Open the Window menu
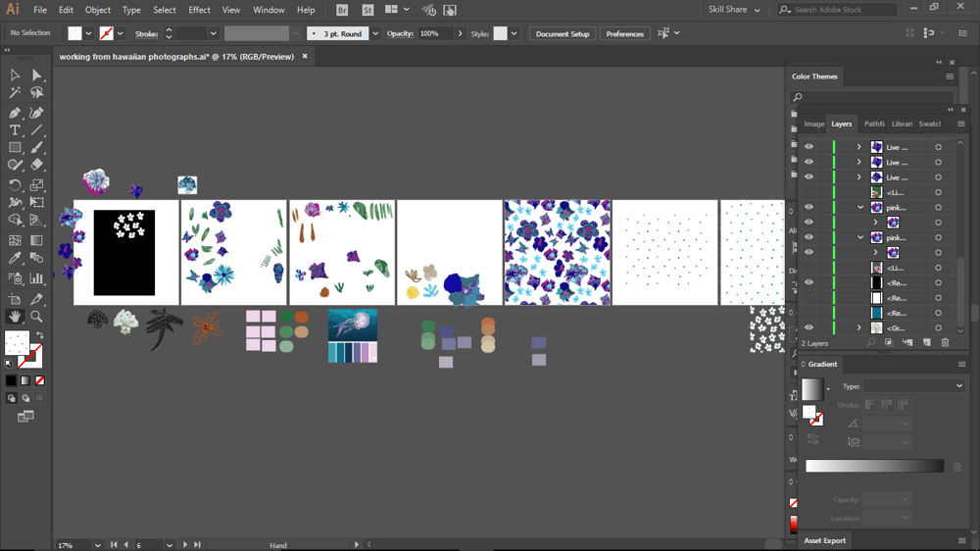980x551 pixels. click(269, 10)
